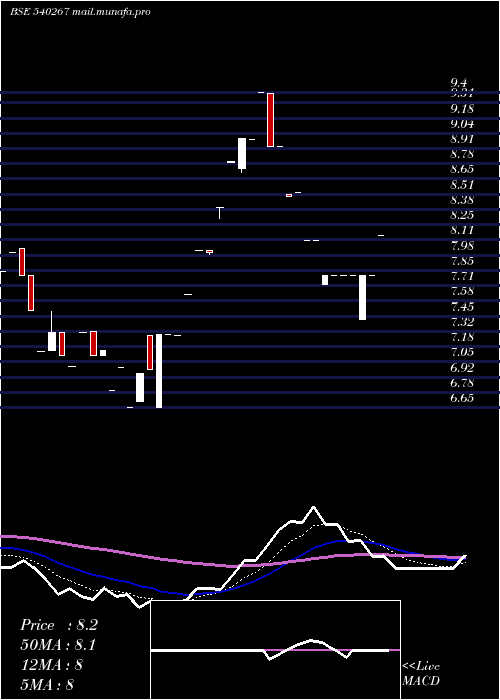Click the 7.18 price axis label
The width and height of the screenshot is (500, 700).
pos(462,337)
